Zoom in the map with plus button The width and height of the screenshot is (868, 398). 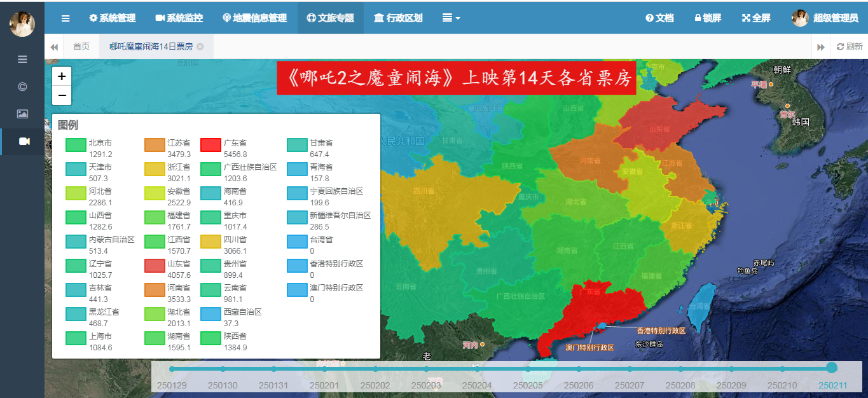[62, 76]
